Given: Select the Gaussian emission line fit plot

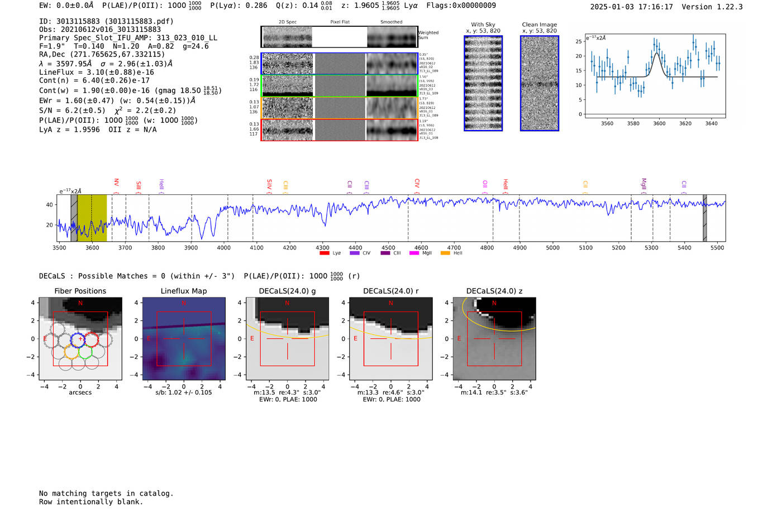Looking at the screenshot, I should pos(655,76).
